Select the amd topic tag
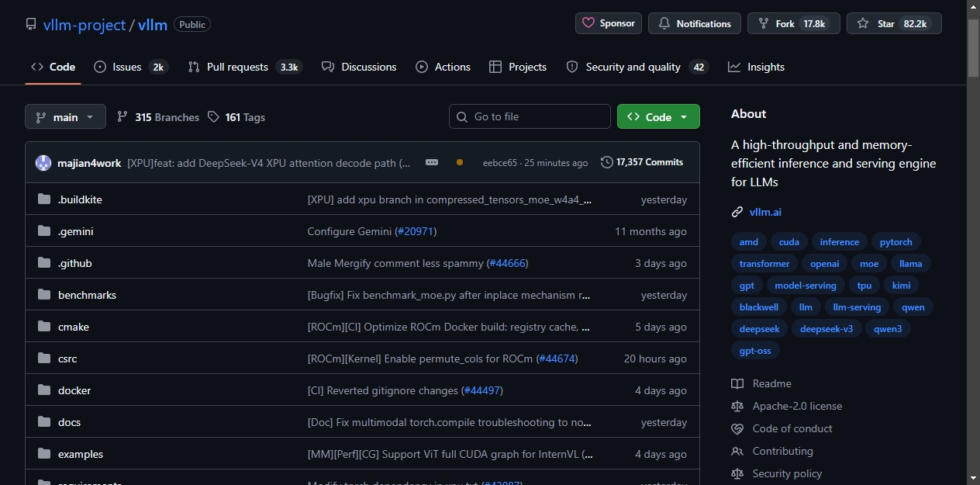The height and width of the screenshot is (485, 980). pos(748,241)
